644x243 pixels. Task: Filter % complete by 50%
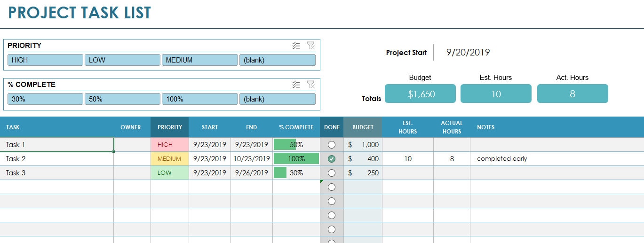122,99
